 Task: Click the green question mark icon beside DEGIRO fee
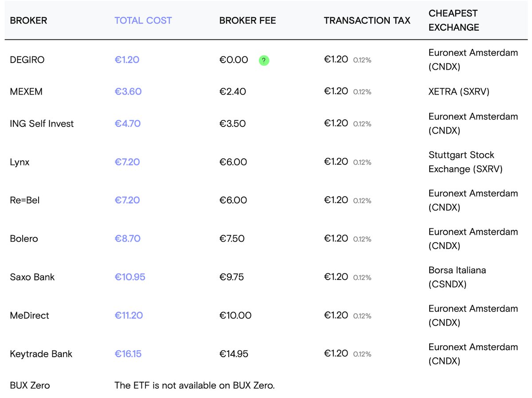click(264, 60)
